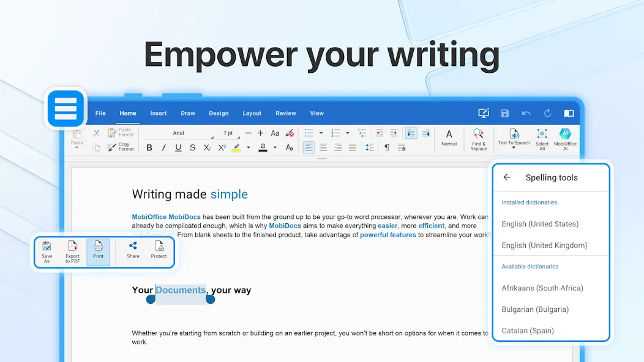Click Save As
Screen dimensions: 644x362
click(47, 252)
